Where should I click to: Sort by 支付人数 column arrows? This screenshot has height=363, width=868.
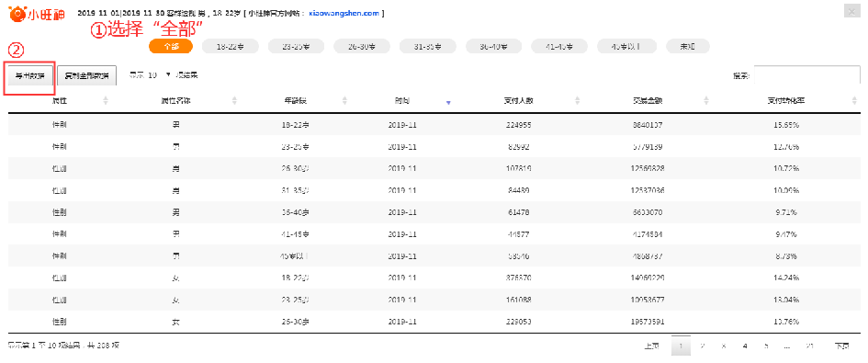coord(578,101)
